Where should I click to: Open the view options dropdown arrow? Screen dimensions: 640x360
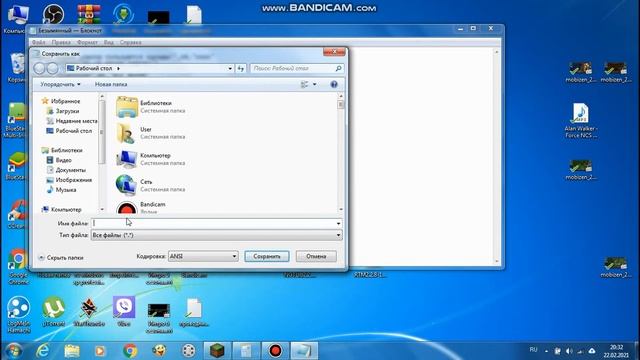pyautogui.click(x=314, y=84)
